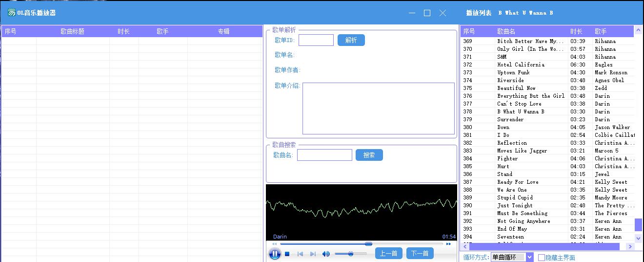Image resolution: width=644 pixels, height=262 pixels.
Task: Click the 时长 header in playlist
Action: click(581, 31)
